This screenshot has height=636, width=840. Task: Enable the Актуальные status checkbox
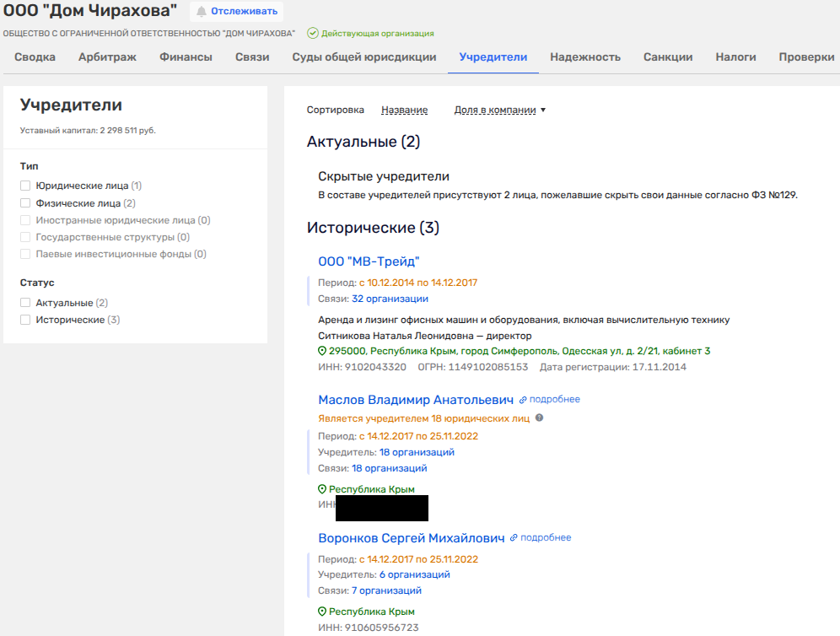point(25,303)
